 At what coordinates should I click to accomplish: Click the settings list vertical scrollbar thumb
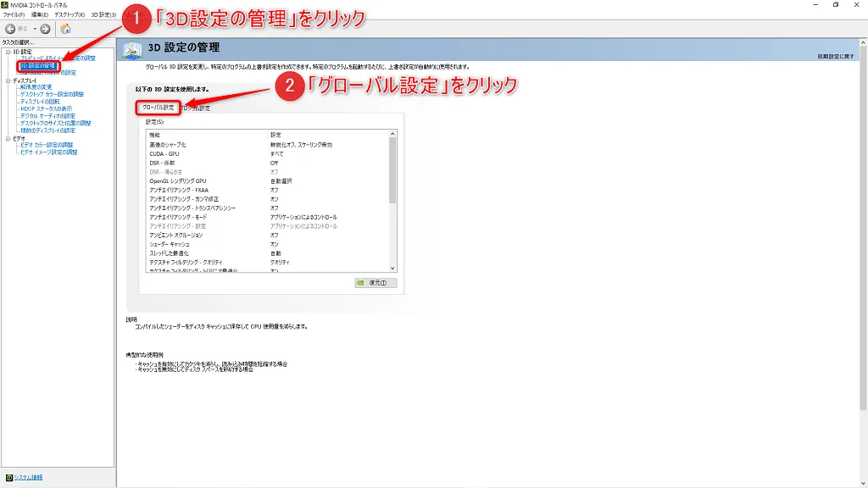point(392,171)
